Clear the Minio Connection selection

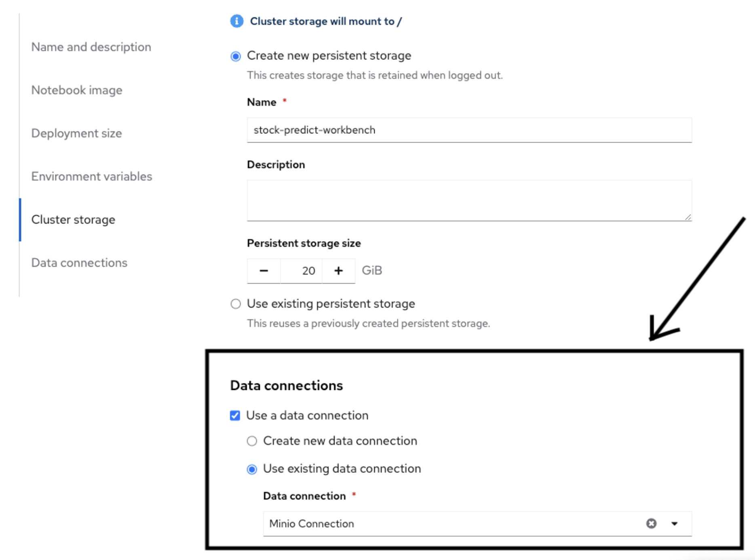pyautogui.click(x=651, y=524)
